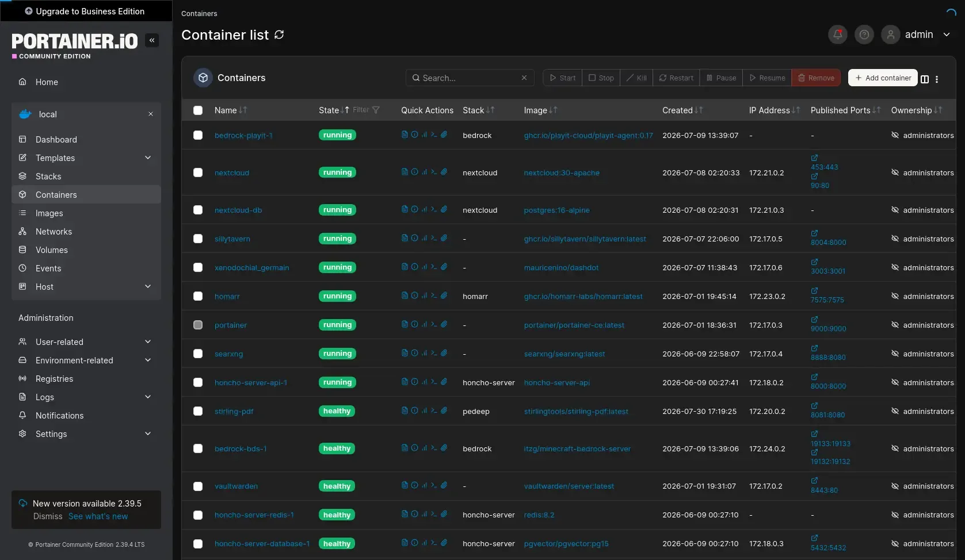The height and width of the screenshot is (560, 965).
Task: Open stats quick action for portainer container
Action: coord(424,324)
